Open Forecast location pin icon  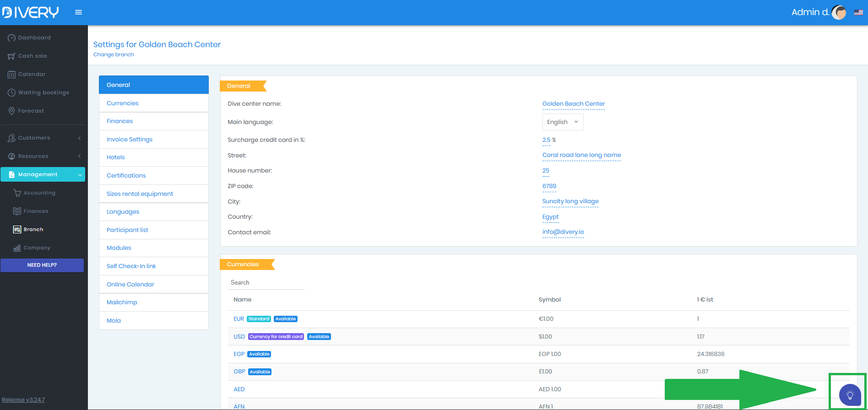pyautogui.click(x=11, y=111)
